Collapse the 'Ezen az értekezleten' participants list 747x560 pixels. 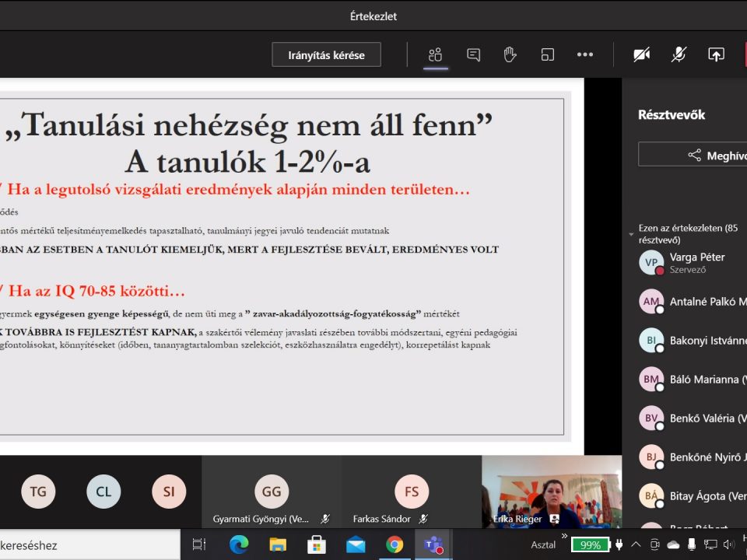click(632, 234)
